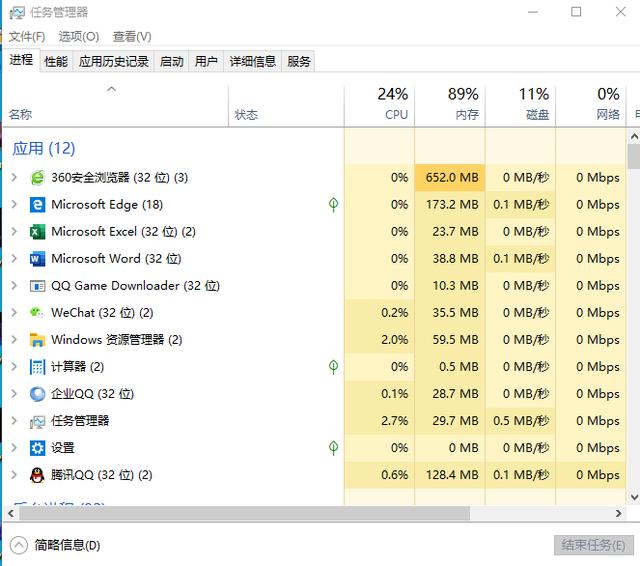Sort by the 名称 column header
640x566 pixels.
[x=116, y=105]
